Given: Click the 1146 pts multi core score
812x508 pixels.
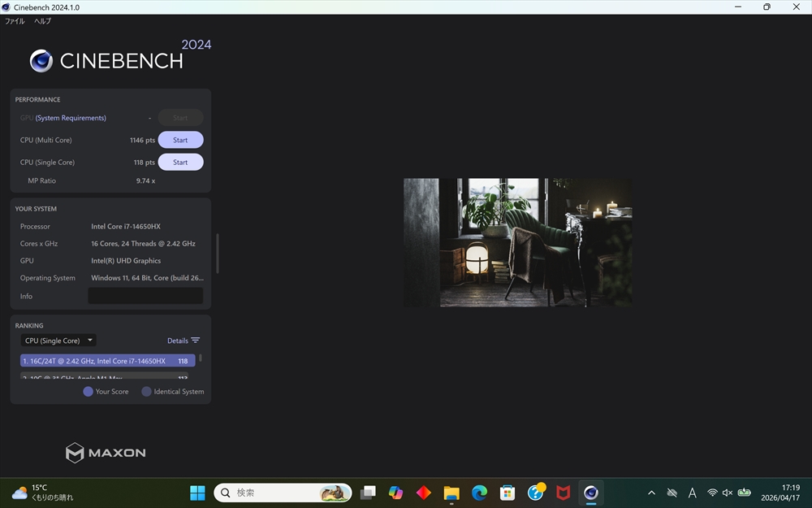Looking at the screenshot, I should 142,140.
